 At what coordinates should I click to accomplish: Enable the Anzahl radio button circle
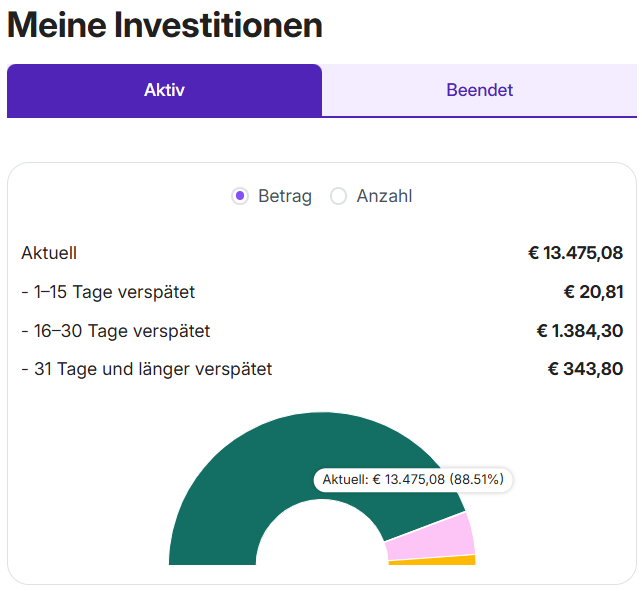[339, 197]
